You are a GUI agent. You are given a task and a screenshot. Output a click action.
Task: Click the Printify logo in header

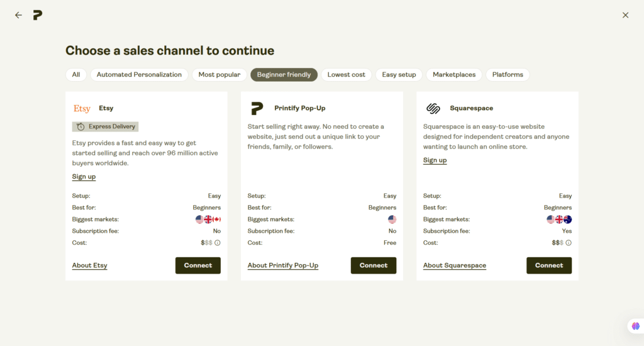[38, 15]
